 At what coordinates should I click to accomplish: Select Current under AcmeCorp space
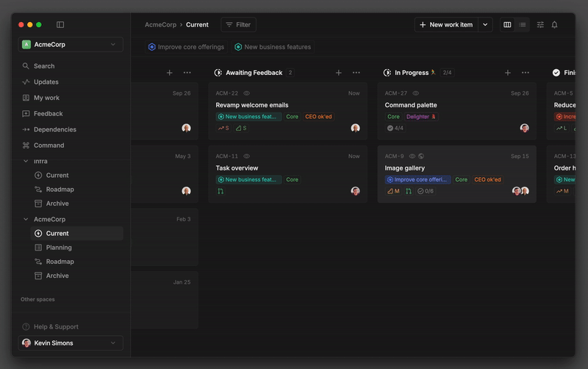77,233
